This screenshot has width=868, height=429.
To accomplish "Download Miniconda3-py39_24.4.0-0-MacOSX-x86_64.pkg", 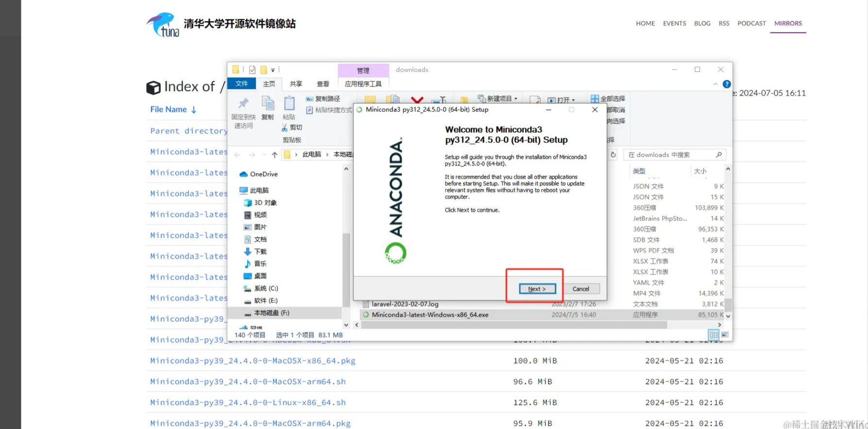I will [x=252, y=361].
